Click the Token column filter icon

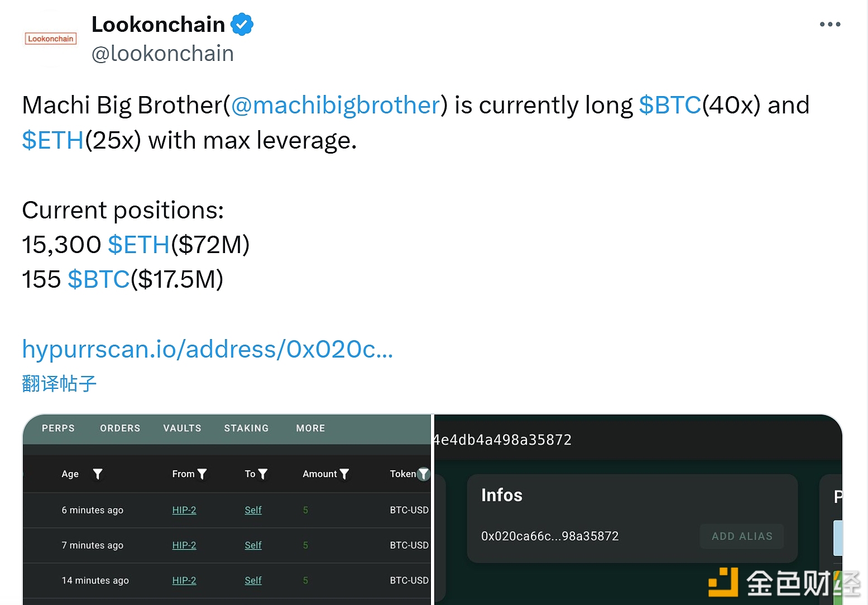point(424,474)
